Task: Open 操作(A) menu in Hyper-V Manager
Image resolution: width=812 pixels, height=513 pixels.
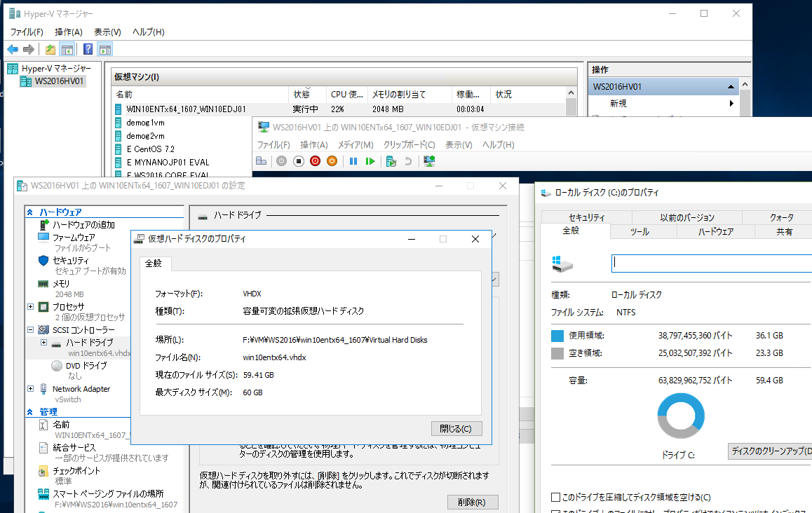Action: pos(68,32)
